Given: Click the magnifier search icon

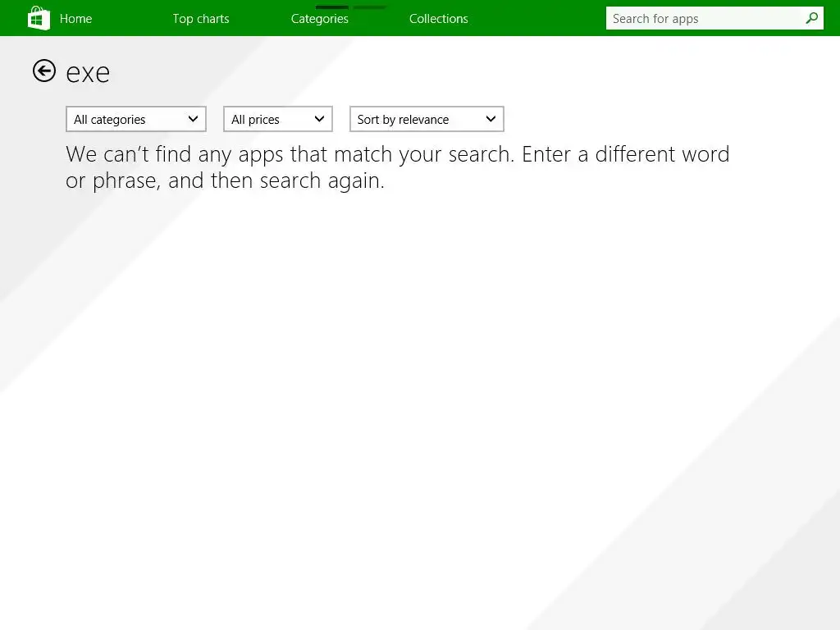Looking at the screenshot, I should coord(811,18).
